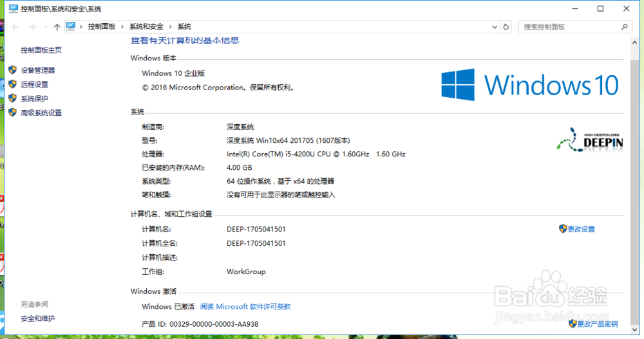Select product ID 00329-00000-00003-AA938
The image size is (644, 339).
point(214,324)
